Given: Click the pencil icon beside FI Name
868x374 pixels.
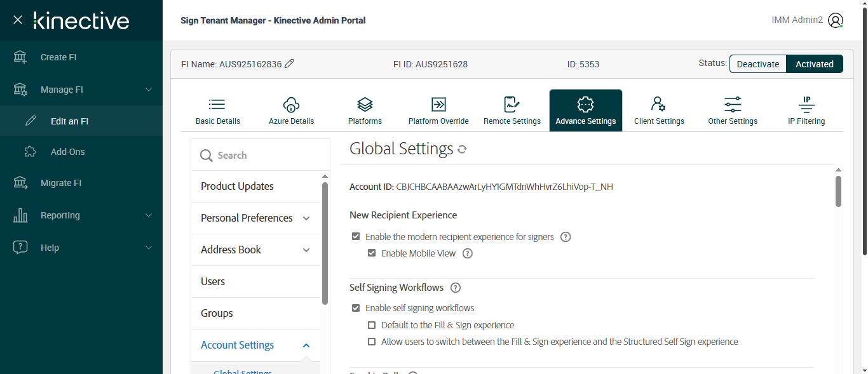Looking at the screenshot, I should tap(289, 63).
